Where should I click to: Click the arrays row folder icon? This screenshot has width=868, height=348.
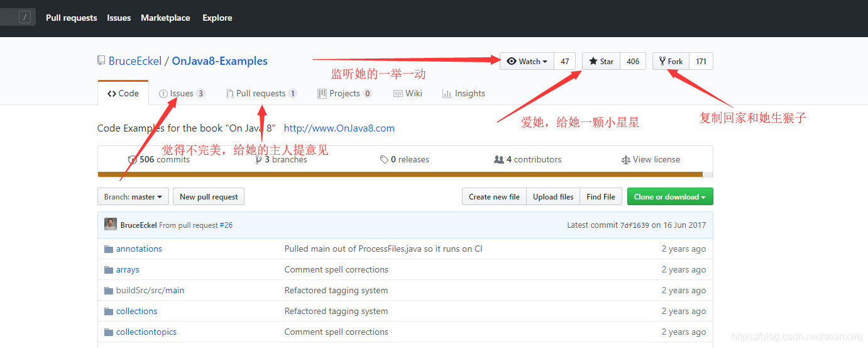point(108,269)
